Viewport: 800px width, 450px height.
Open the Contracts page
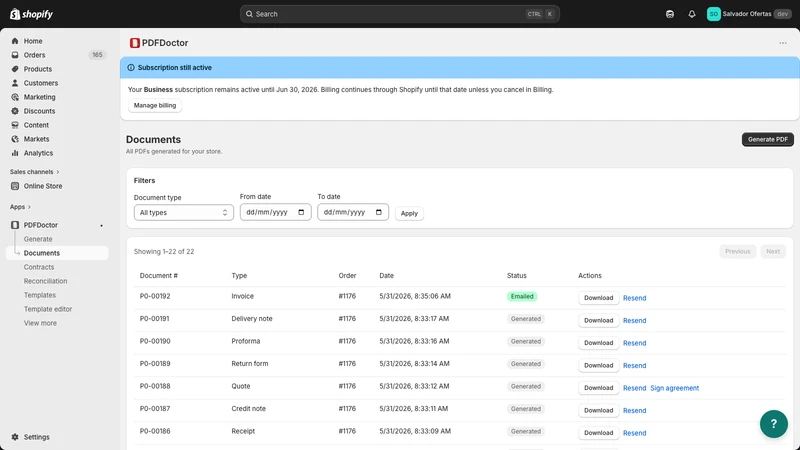pyautogui.click(x=39, y=267)
